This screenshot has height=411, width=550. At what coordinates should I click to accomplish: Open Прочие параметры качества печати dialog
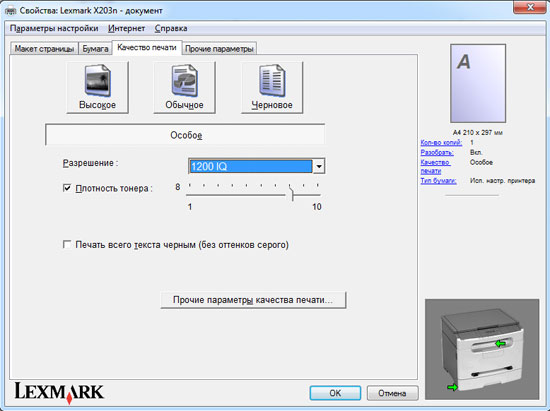(x=253, y=300)
